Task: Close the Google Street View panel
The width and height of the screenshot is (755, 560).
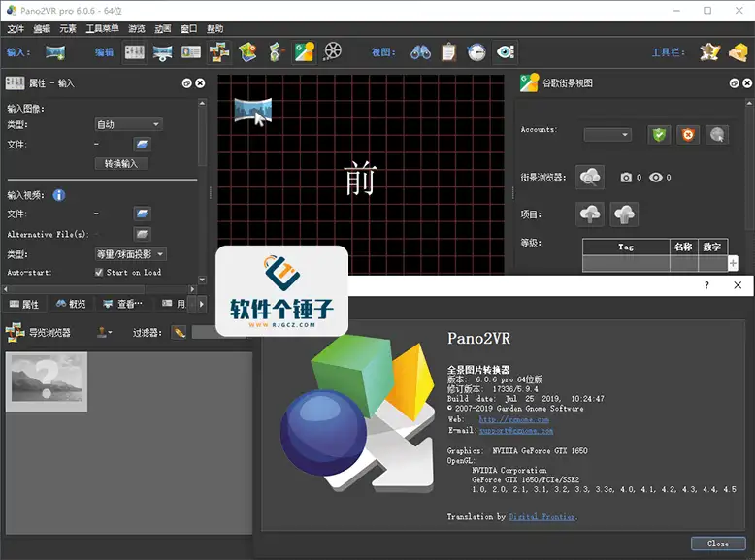Action: click(x=747, y=83)
